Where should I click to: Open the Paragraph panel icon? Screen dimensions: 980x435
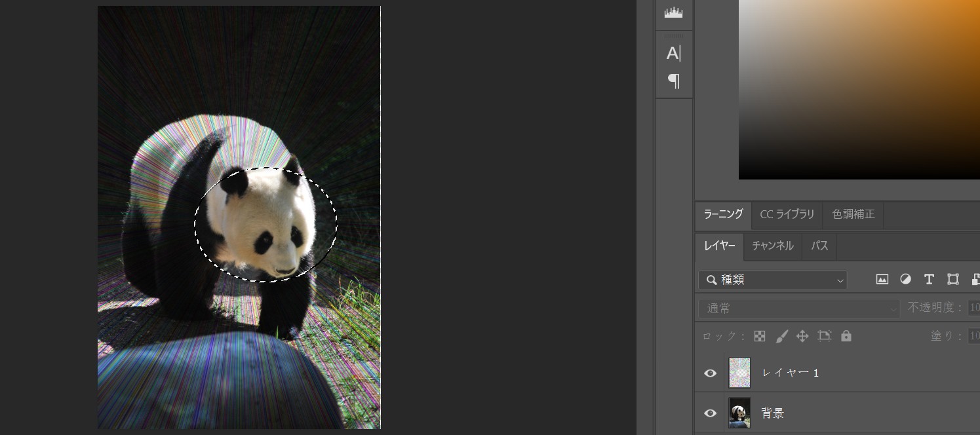coord(674,81)
